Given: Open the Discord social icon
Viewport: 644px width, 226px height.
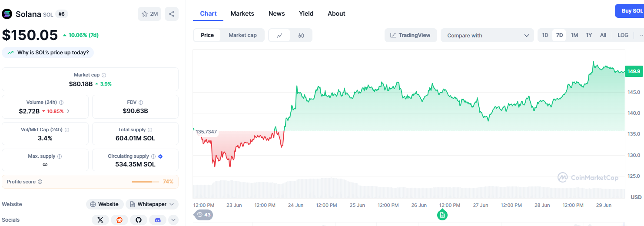Looking at the screenshot, I should point(158,220).
